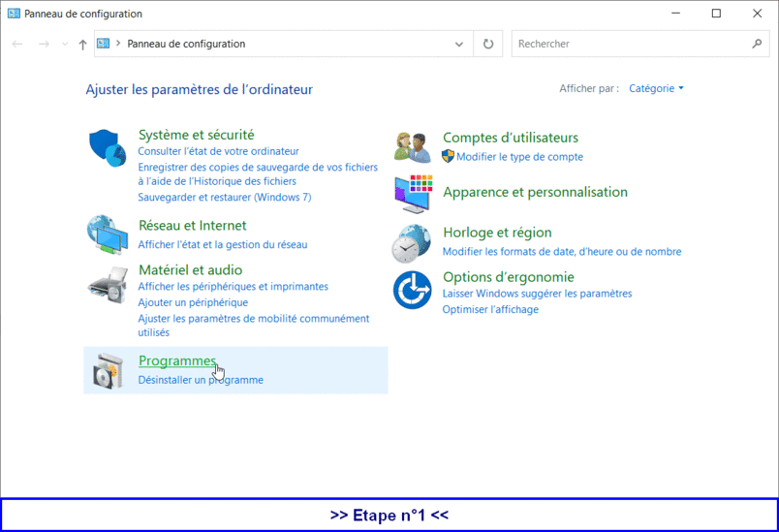Select Ajouter un périphérique
Viewport: 779px width, 532px height.
point(193,302)
